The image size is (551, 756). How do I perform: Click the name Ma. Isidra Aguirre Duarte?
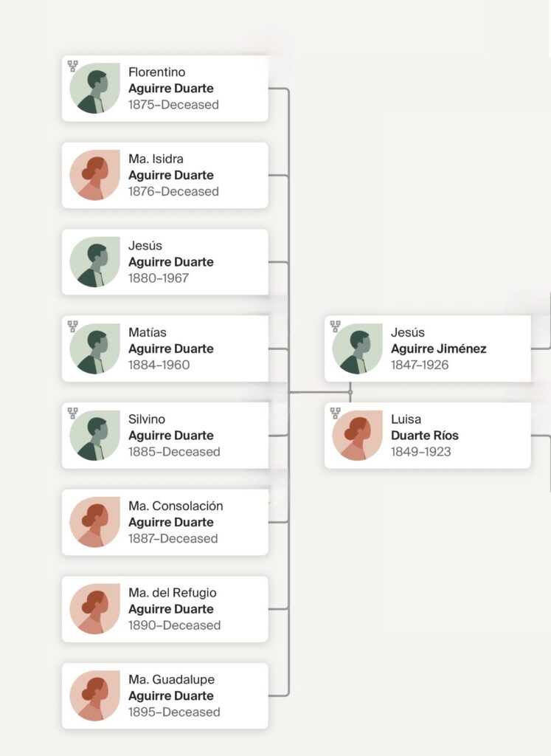pos(170,175)
